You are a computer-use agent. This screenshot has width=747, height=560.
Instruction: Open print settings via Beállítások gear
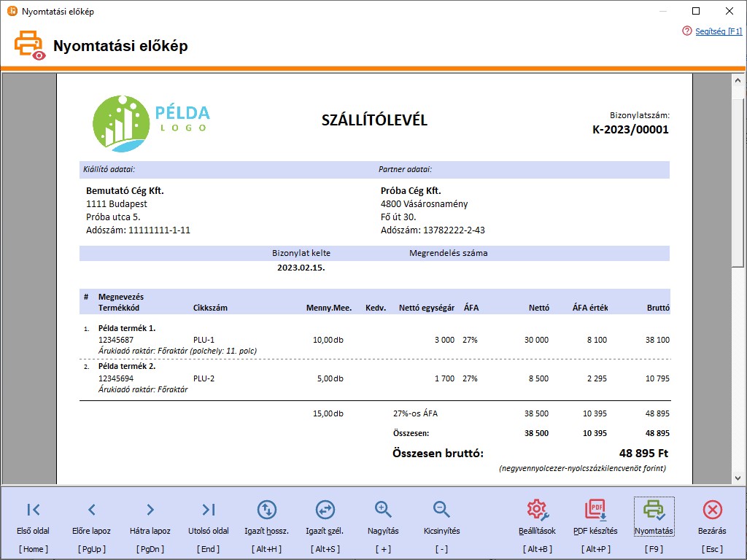click(x=537, y=510)
